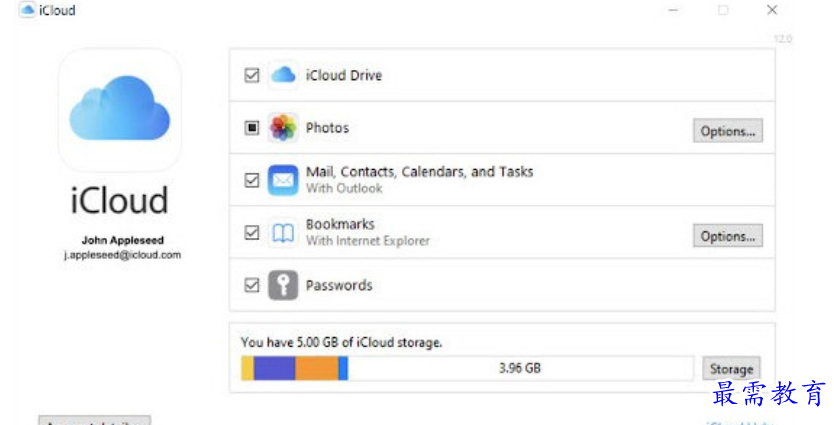Open Photos Options button
Screen dimensions: 834x425
(x=728, y=131)
